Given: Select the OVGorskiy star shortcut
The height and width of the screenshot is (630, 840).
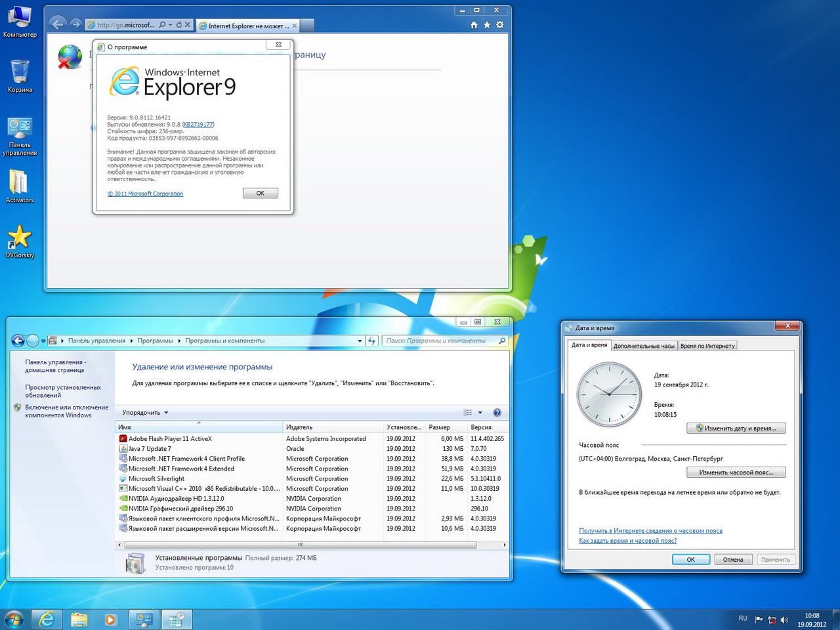Looking at the screenshot, I should tap(20, 241).
